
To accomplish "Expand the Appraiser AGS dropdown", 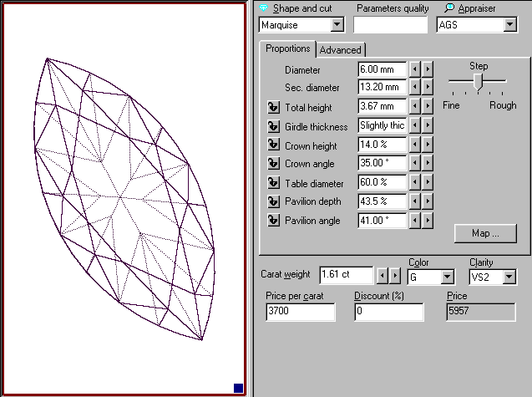I will click(509, 25).
